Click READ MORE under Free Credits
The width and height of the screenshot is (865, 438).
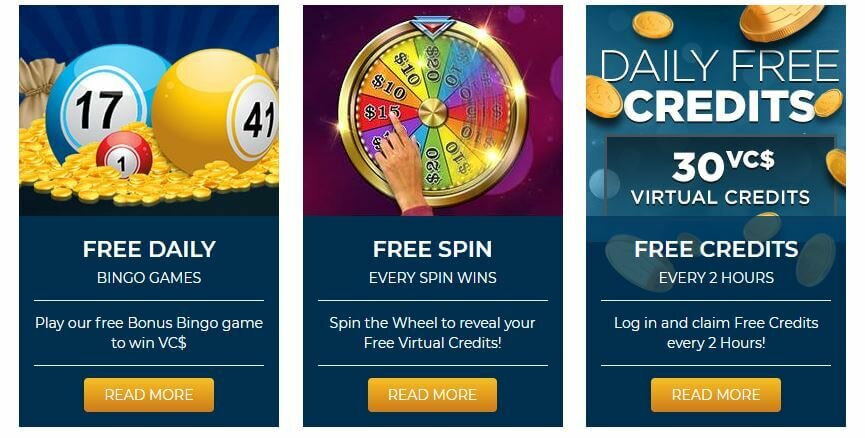(716, 394)
